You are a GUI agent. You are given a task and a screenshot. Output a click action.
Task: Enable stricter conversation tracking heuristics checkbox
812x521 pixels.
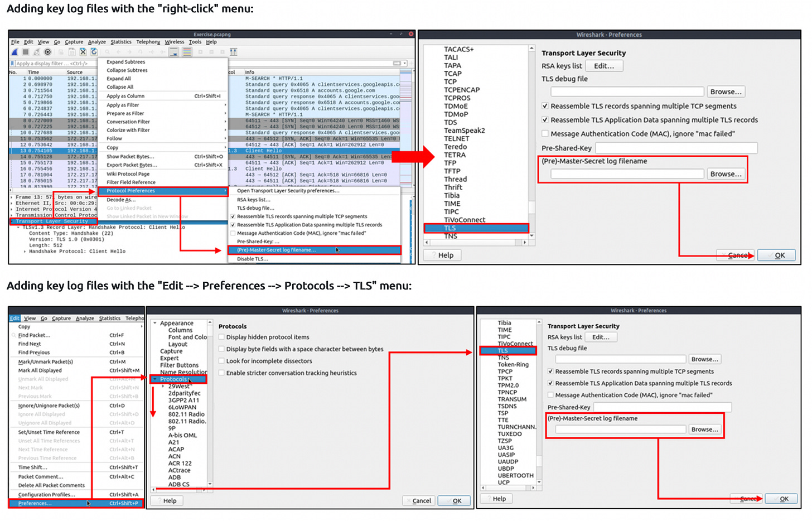click(221, 373)
